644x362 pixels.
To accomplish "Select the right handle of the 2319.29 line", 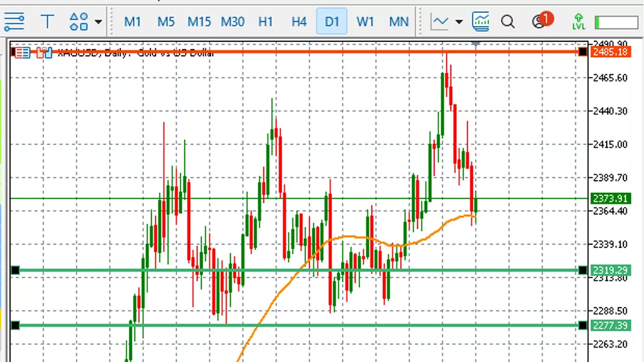I will (x=583, y=270).
